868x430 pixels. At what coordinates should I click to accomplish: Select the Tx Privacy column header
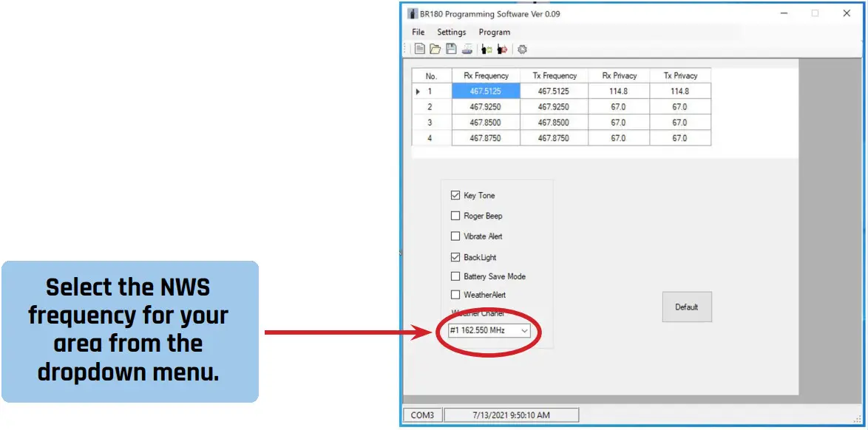pyautogui.click(x=680, y=76)
